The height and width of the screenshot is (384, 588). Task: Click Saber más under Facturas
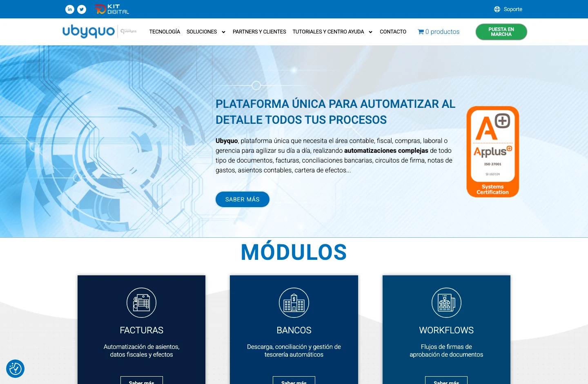[141, 381]
